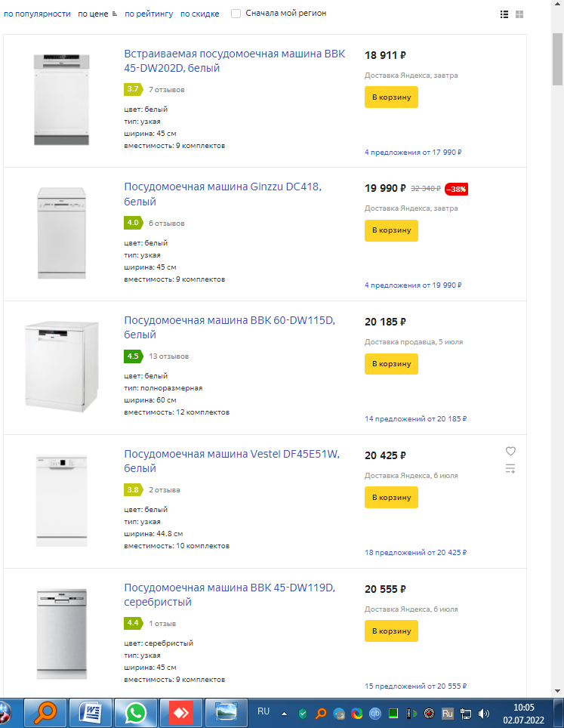Switch to grid view layout
564x728 pixels.
click(519, 14)
